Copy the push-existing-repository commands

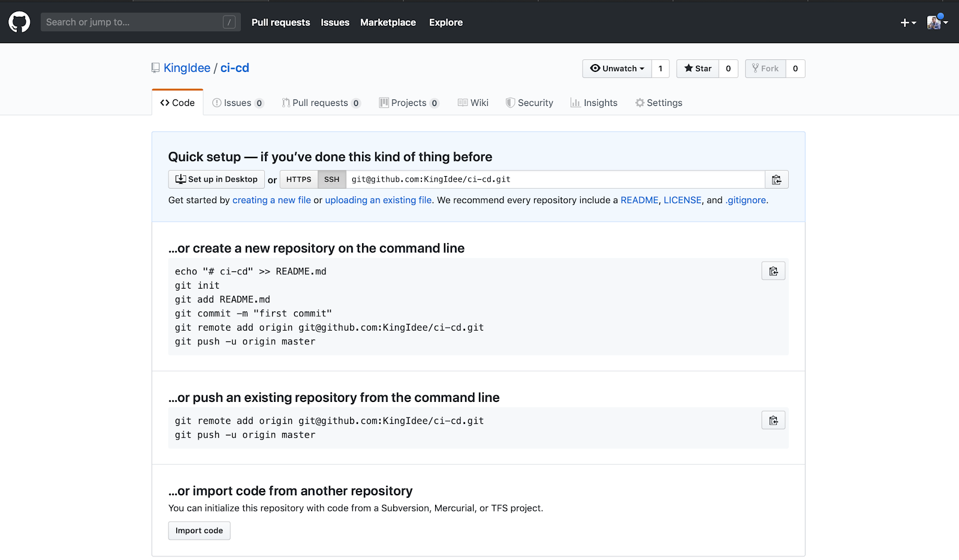(x=773, y=420)
